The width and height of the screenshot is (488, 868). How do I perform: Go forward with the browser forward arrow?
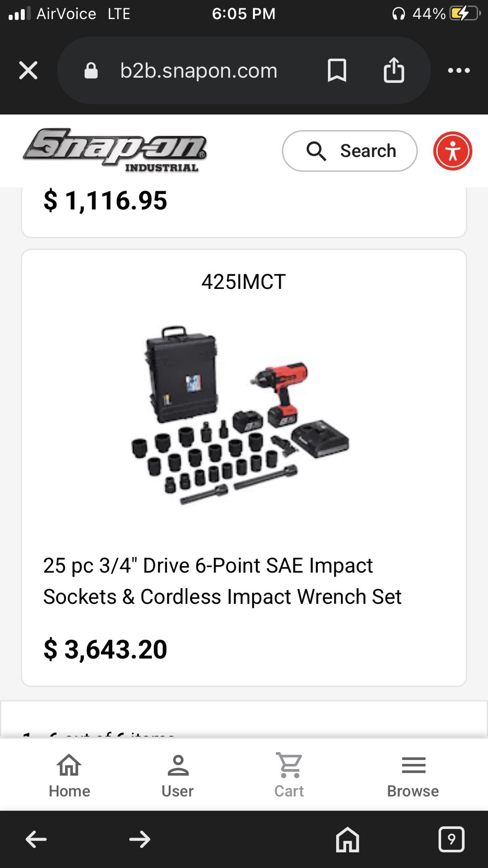[140, 840]
